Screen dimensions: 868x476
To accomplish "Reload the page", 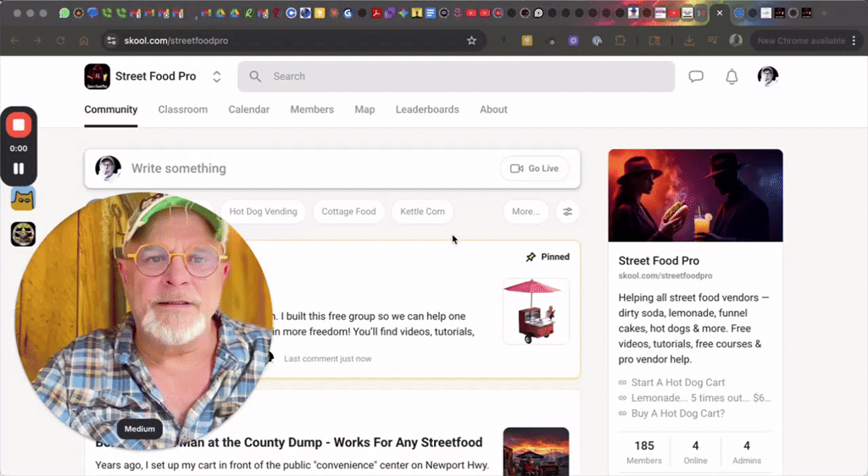I will click(60, 41).
